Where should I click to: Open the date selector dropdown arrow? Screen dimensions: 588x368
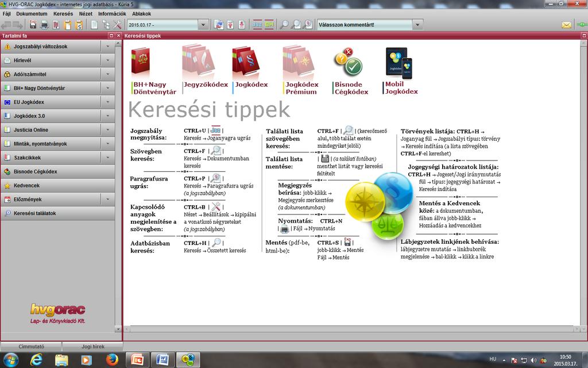tap(203, 25)
